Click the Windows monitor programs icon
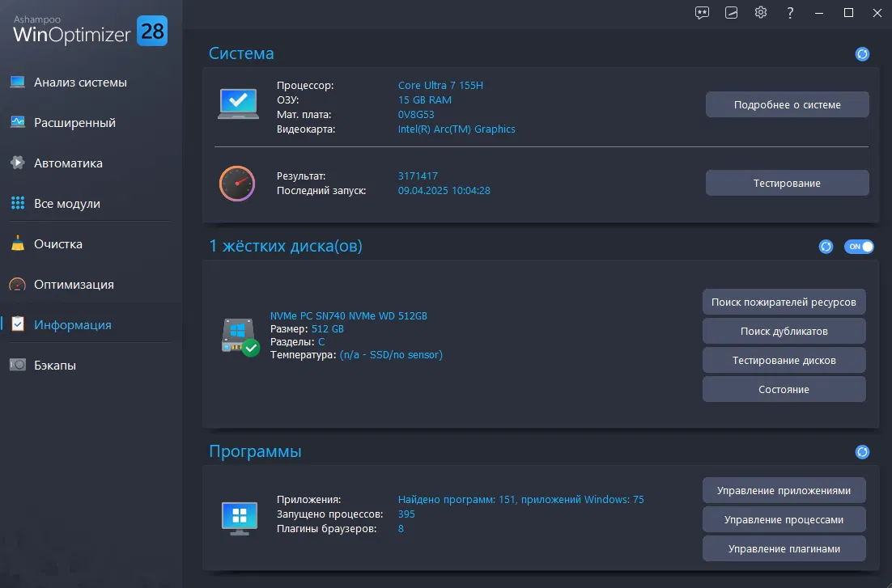This screenshot has width=892, height=588. (x=240, y=518)
